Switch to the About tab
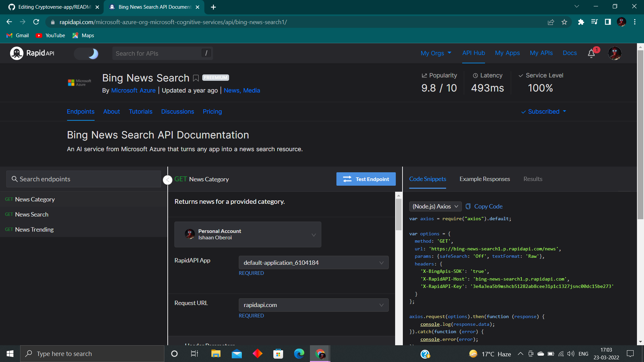The image size is (644, 362). coord(111,112)
